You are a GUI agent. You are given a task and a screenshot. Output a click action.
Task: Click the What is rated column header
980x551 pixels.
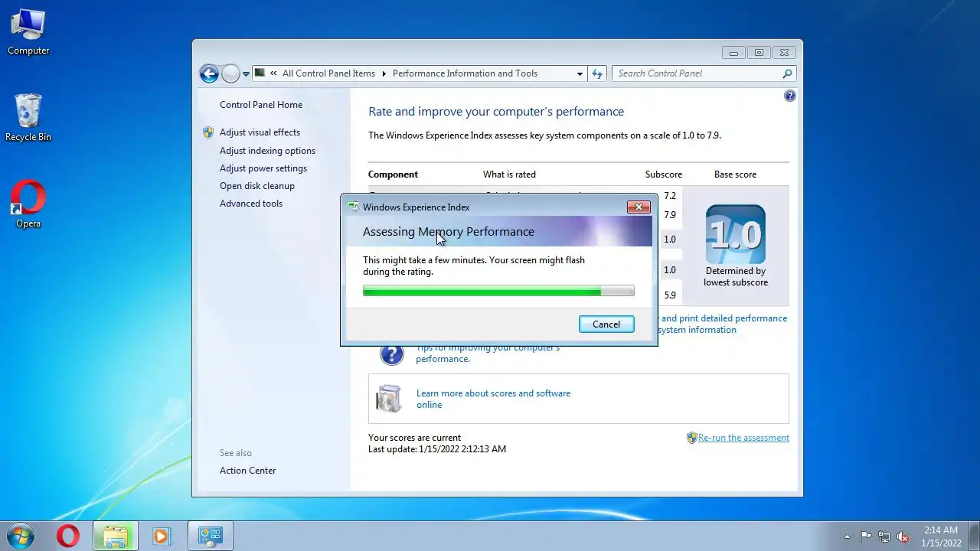pyautogui.click(x=509, y=174)
